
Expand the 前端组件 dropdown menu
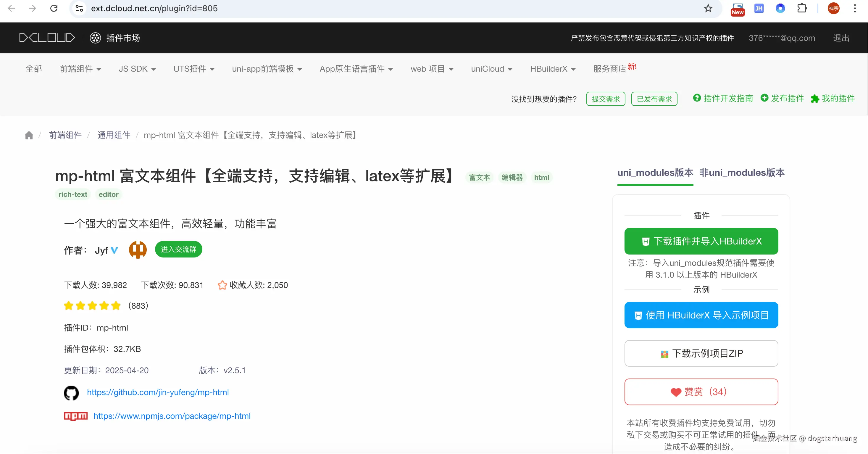pyautogui.click(x=80, y=68)
